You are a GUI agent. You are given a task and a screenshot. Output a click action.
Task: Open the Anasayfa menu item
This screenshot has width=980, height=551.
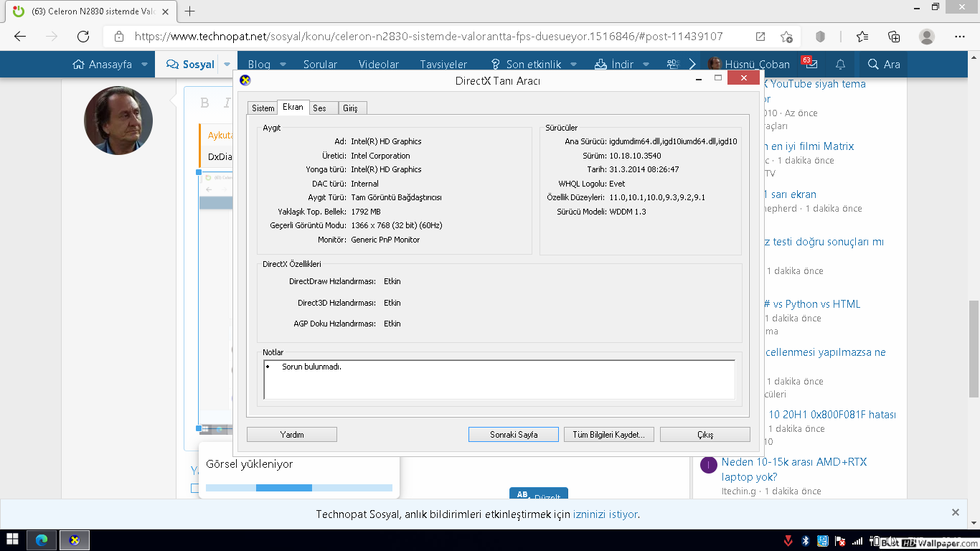point(102,64)
